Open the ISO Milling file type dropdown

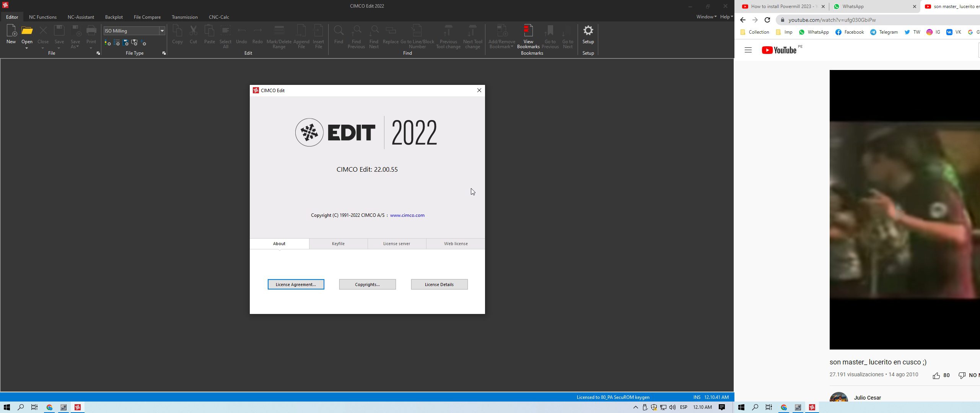pyautogui.click(x=161, y=31)
